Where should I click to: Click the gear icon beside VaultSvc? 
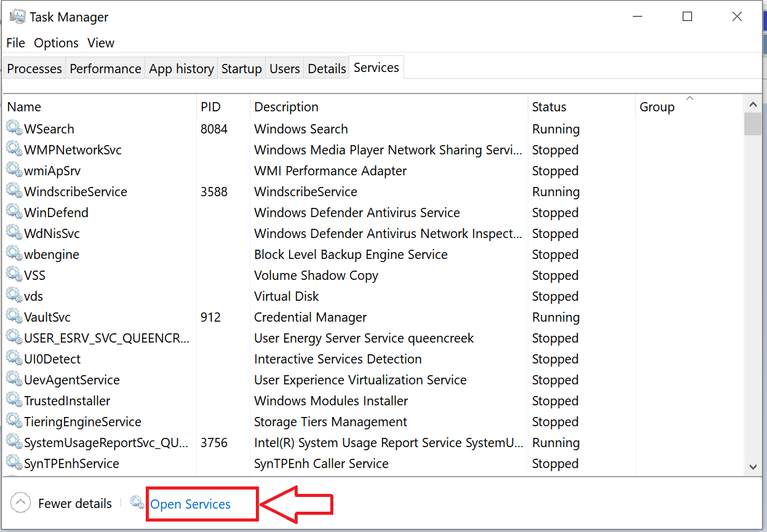[x=14, y=316]
